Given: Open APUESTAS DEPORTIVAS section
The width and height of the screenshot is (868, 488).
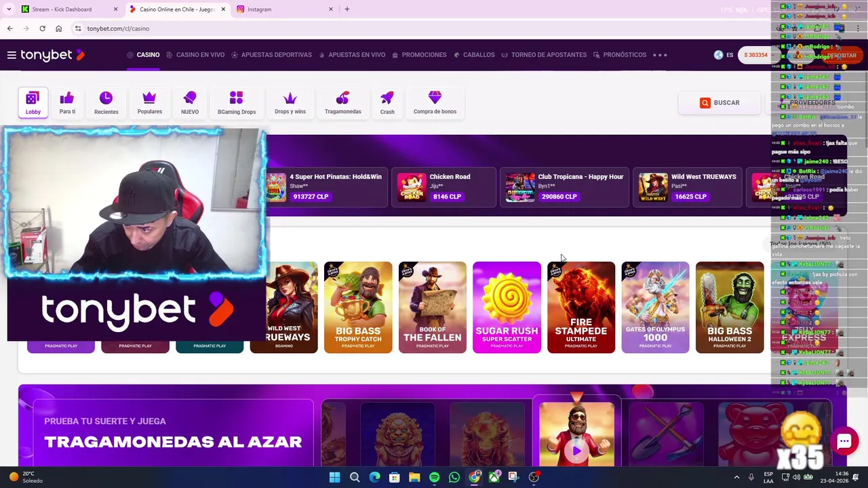Looking at the screenshot, I should tap(271, 55).
